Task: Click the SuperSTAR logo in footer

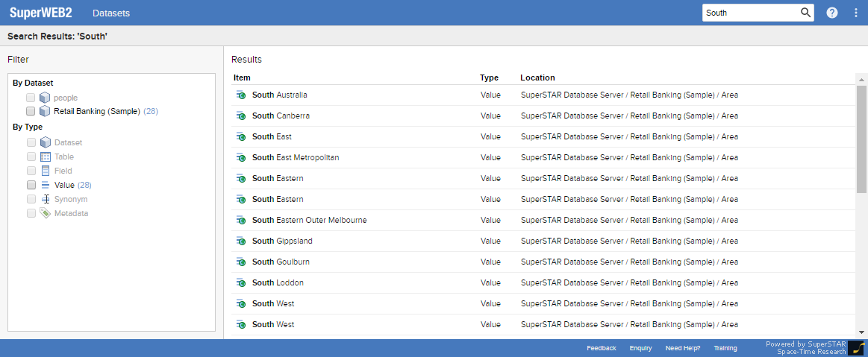Action: tap(856, 347)
